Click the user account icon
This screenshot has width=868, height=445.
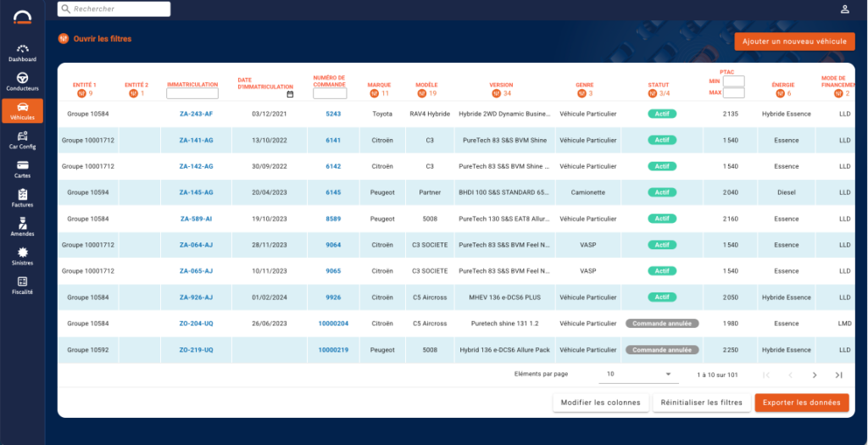(844, 9)
